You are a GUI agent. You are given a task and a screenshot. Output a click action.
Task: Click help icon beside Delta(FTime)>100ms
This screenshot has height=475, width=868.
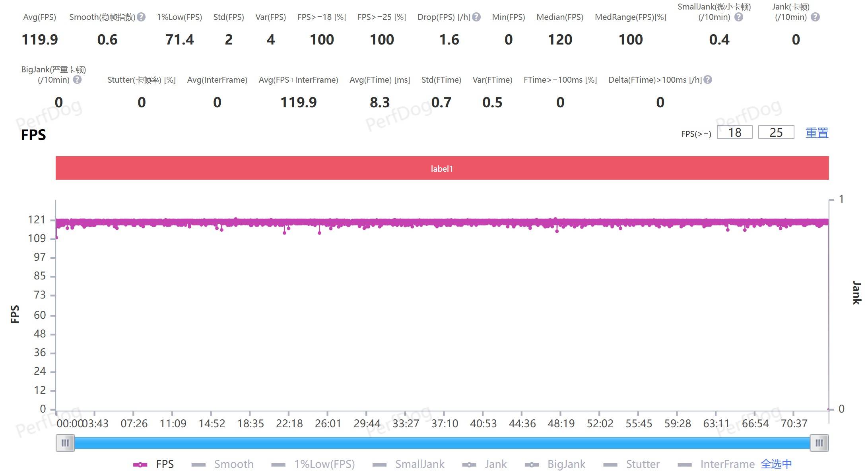(708, 80)
